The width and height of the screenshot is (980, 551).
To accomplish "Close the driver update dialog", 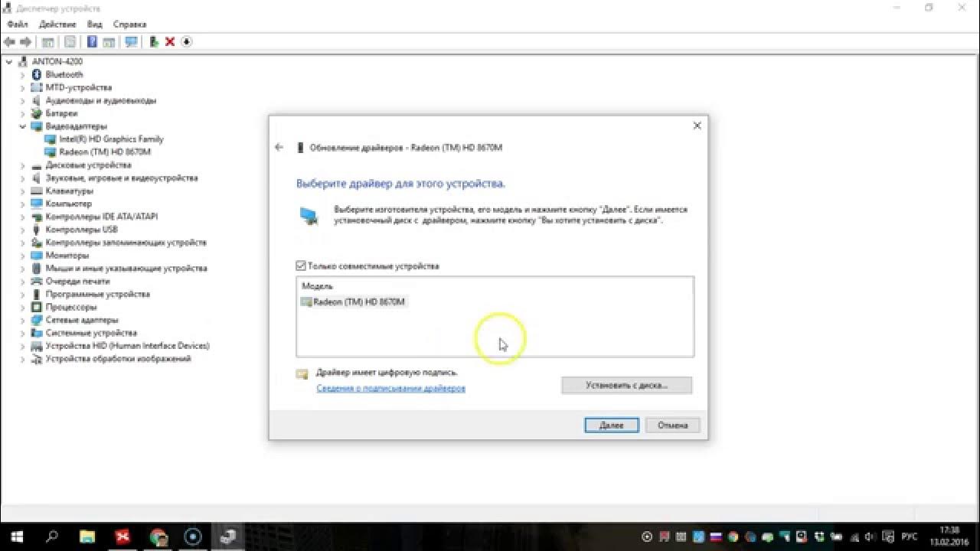I will [x=697, y=126].
